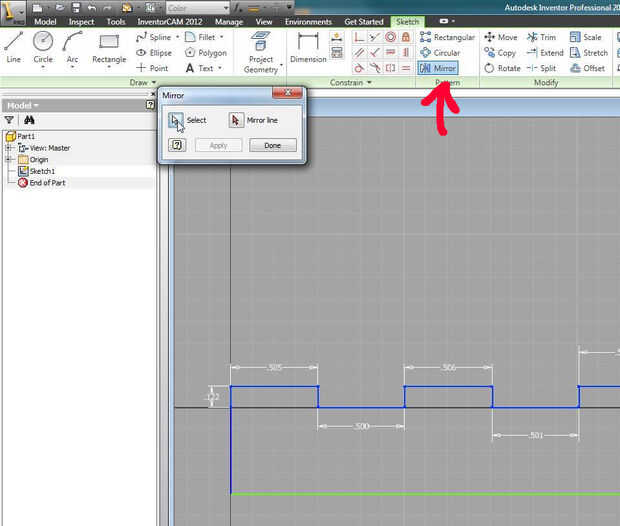
Task: Expand the View: Master tree node
Action: tap(9, 148)
